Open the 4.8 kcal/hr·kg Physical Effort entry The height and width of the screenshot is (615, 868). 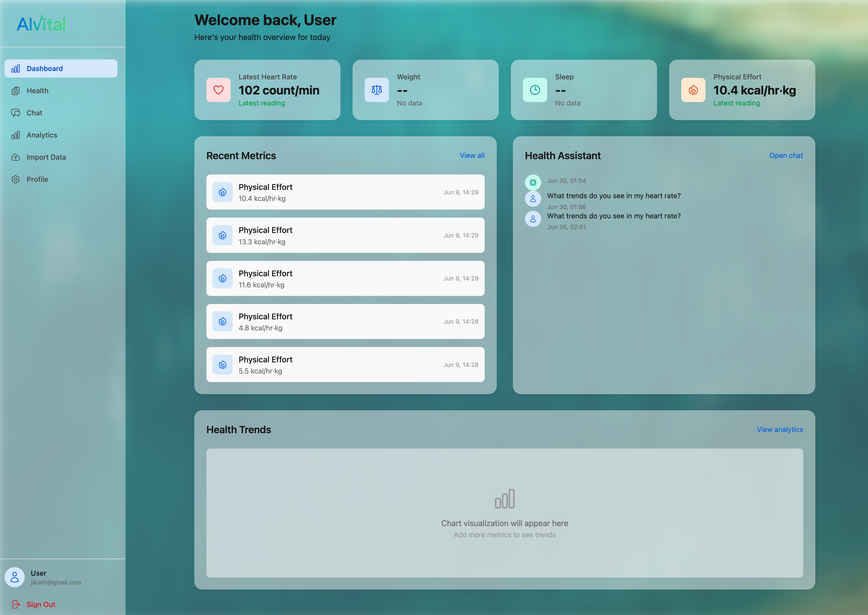coord(345,322)
